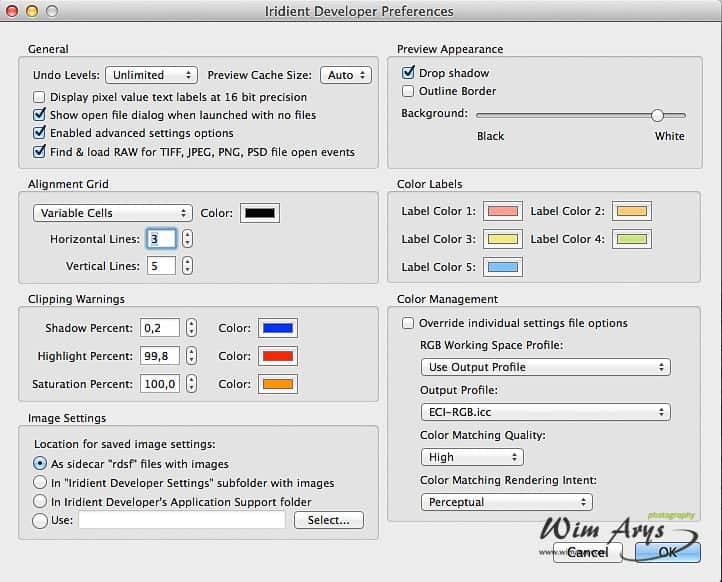Screen dimensions: 722x582
Task: Click the Shadow clipping blue color swatch
Action: (x=278, y=328)
